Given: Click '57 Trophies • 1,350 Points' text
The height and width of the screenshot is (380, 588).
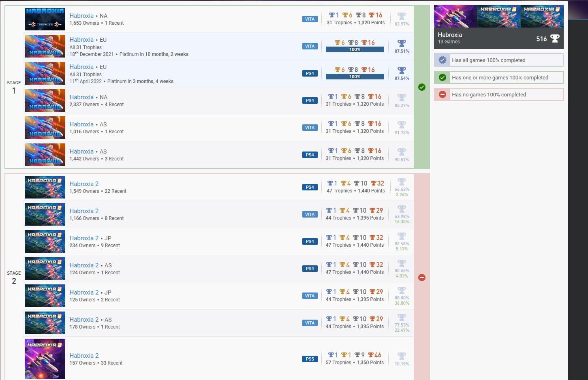Looking at the screenshot, I should tap(355, 363).
